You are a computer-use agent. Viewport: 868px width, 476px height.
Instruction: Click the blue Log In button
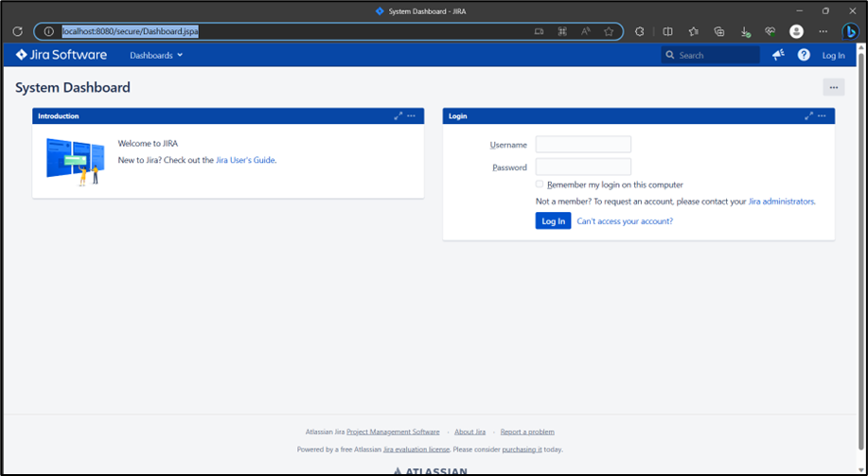tap(553, 220)
